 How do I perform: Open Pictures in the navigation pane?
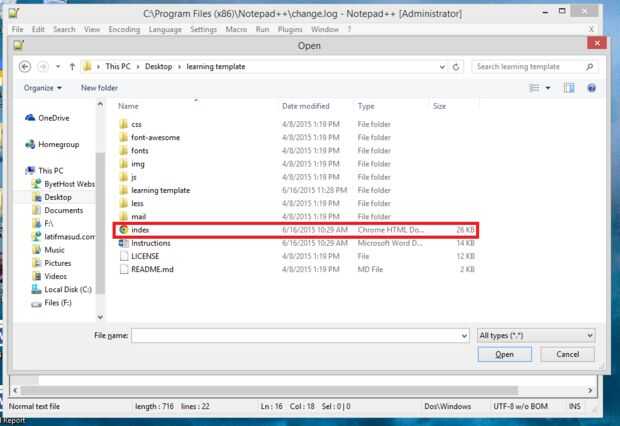(52, 263)
